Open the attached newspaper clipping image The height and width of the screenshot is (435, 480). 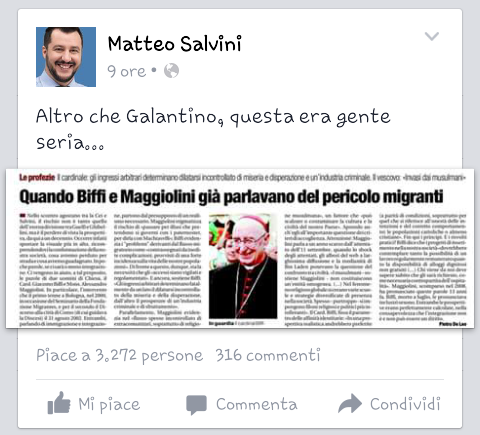[240, 249]
